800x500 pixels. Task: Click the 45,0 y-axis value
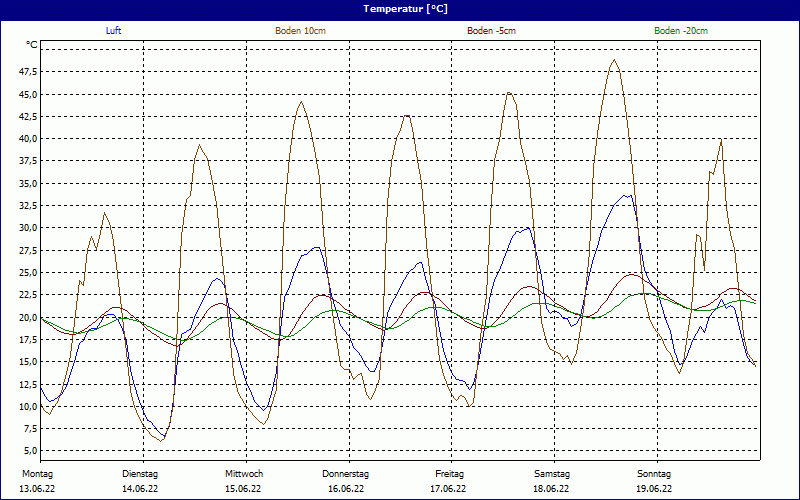[28, 94]
